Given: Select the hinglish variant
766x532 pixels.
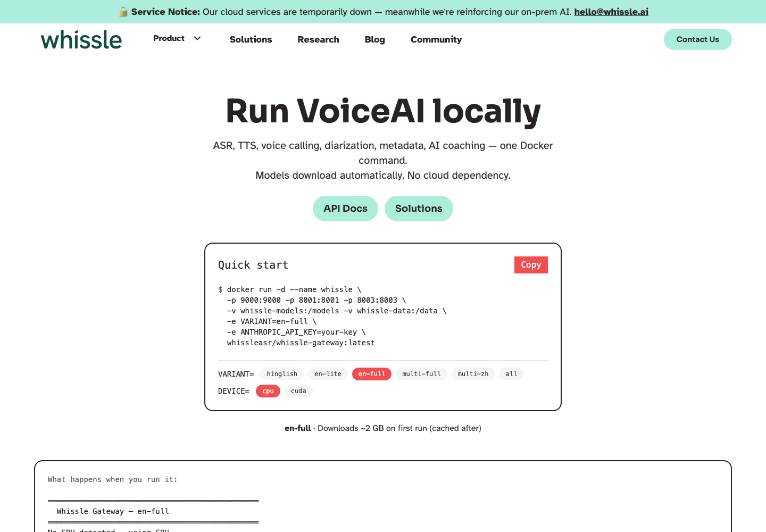Looking at the screenshot, I should (282, 374).
